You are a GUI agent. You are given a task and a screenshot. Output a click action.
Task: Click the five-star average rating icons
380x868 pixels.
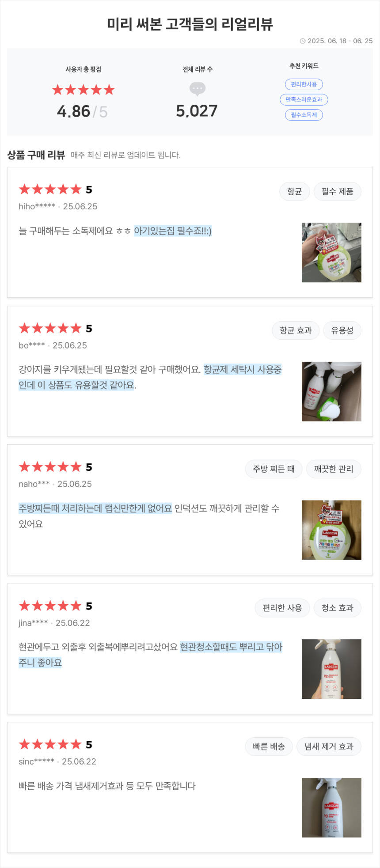(x=83, y=90)
